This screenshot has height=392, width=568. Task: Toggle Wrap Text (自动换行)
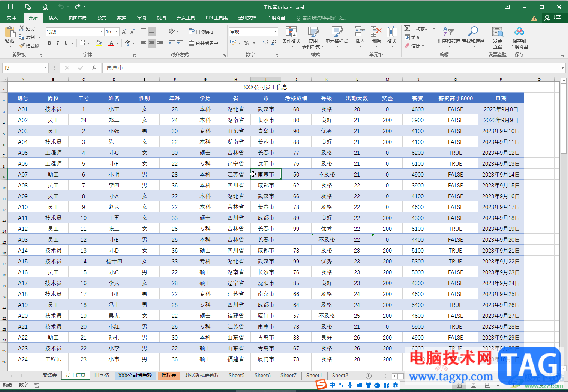pyautogui.click(x=201, y=32)
